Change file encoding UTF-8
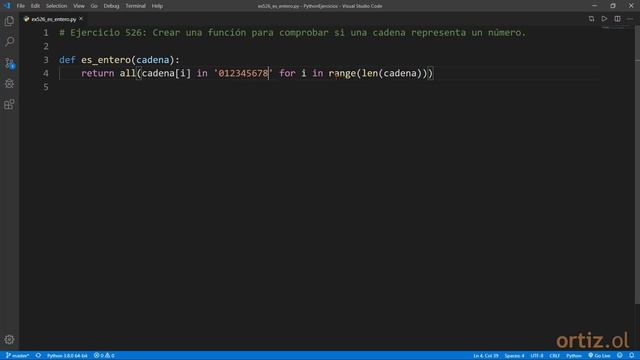Image resolution: width=640 pixels, height=360 pixels. click(x=537, y=356)
